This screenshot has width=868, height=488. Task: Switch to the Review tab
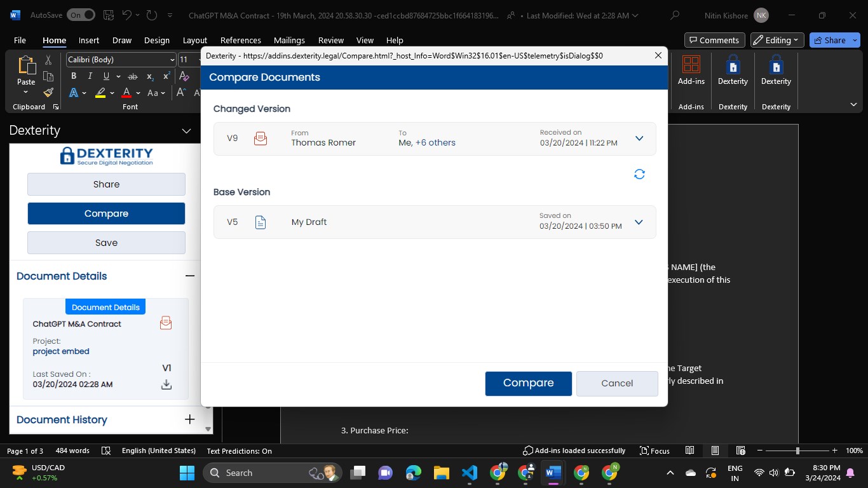[x=330, y=40]
